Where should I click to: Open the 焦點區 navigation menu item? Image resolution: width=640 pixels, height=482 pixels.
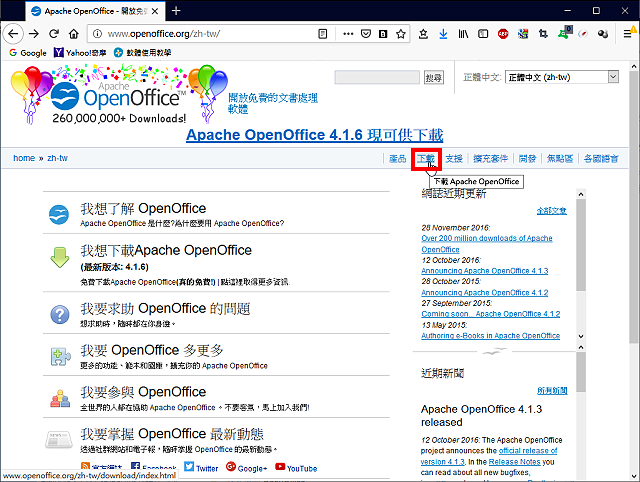560,158
